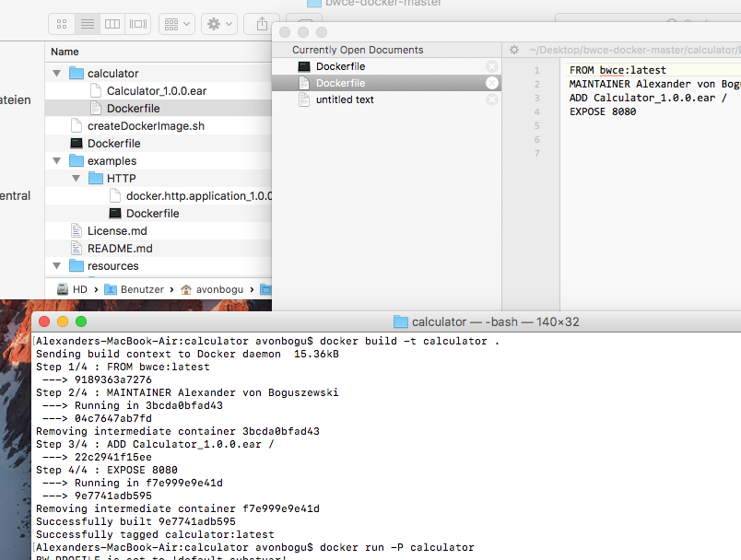Select untitled text in open documents
The width and height of the screenshot is (741, 560).
(345, 99)
